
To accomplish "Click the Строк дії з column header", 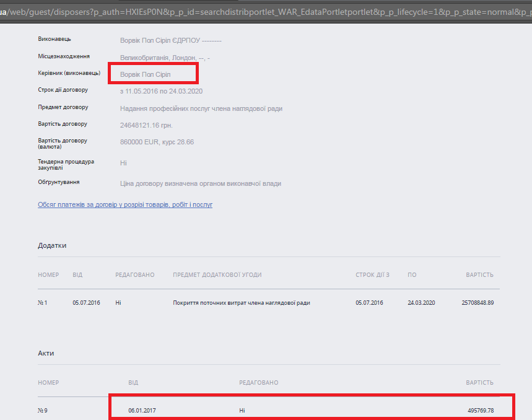I will point(372,274).
